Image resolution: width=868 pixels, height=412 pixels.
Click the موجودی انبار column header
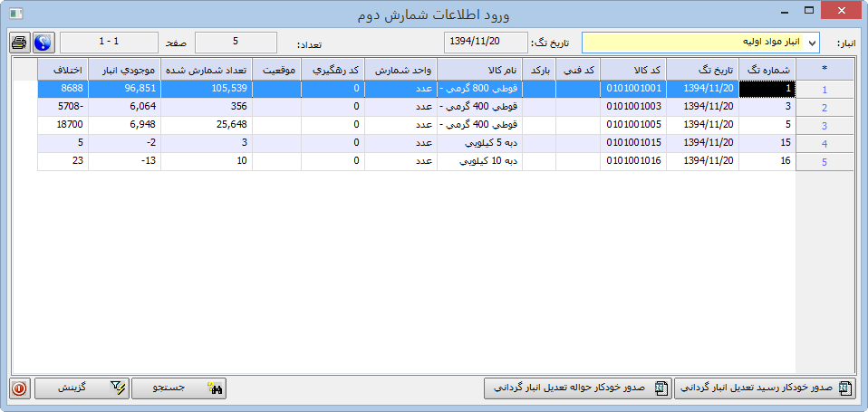[x=125, y=69]
